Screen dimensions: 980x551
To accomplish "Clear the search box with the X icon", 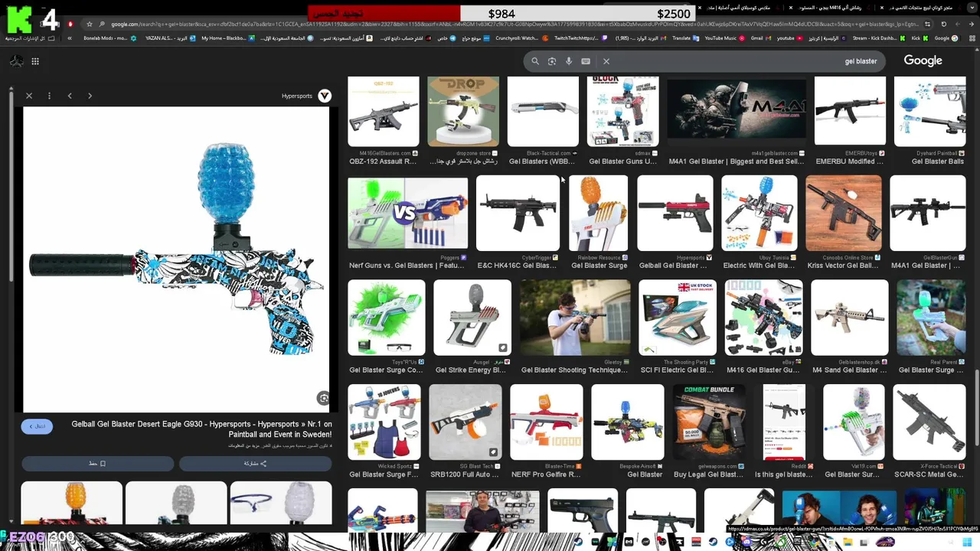I will pos(606,61).
